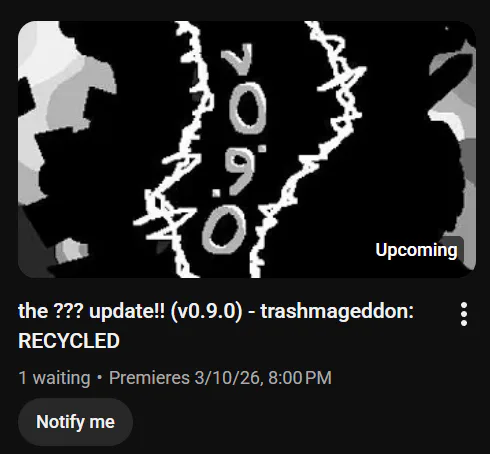Open the "the ??? update!!" video title
The height and width of the screenshot is (454, 490).
point(216,326)
